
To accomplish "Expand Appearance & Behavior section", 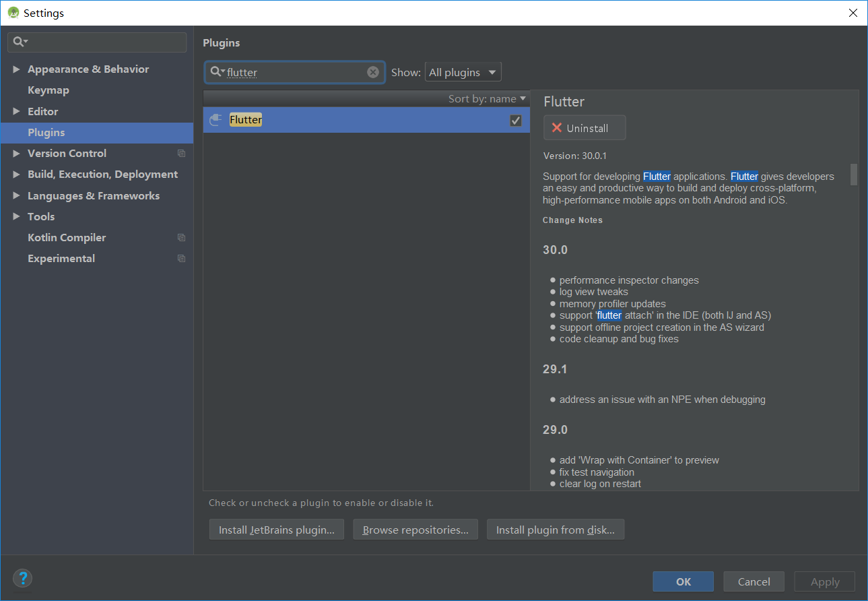I will click(x=16, y=69).
